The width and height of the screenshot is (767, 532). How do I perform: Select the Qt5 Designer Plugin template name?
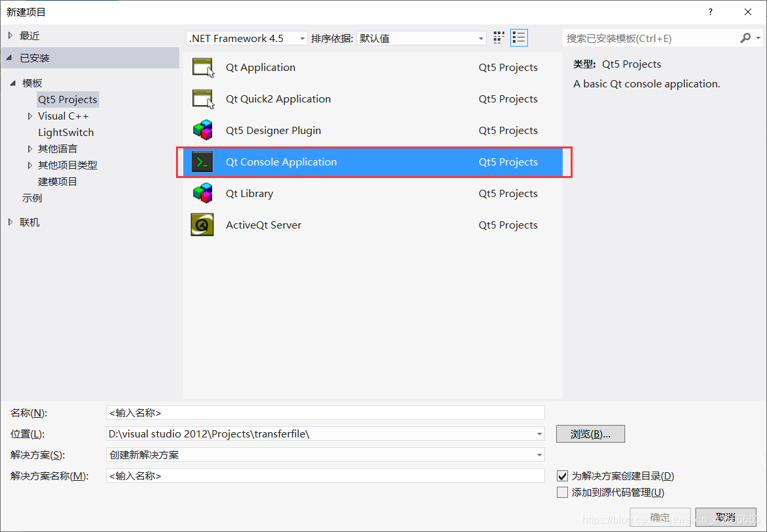pyautogui.click(x=273, y=130)
